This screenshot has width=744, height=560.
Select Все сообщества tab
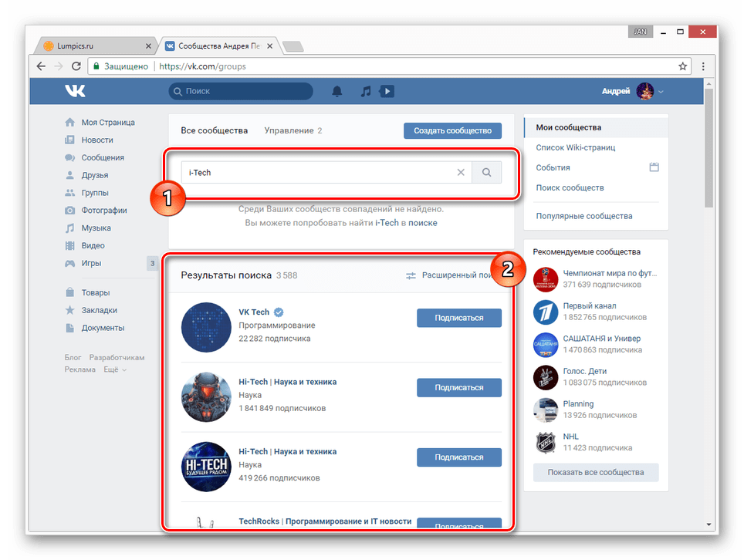pos(214,130)
